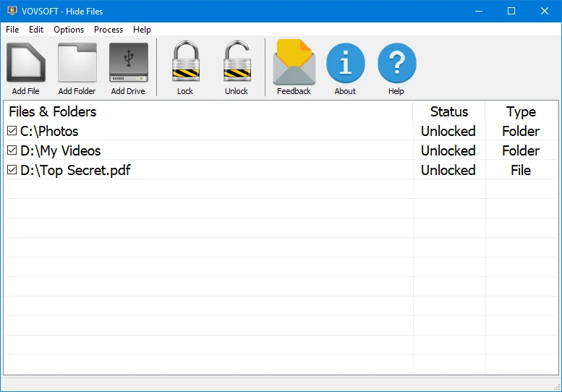This screenshot has height=392, width=562.
Task: Click the Files & Folders column header
Action: 53,111
